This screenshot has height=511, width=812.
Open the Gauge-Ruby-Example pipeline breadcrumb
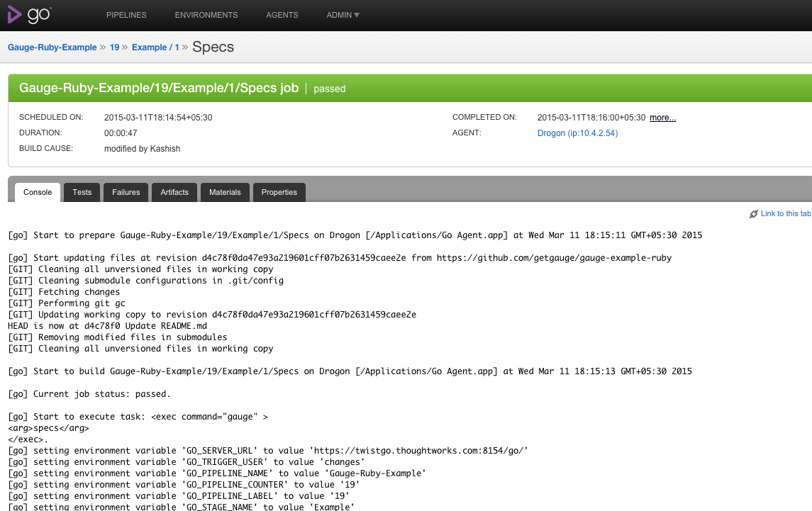pos(52,47)
